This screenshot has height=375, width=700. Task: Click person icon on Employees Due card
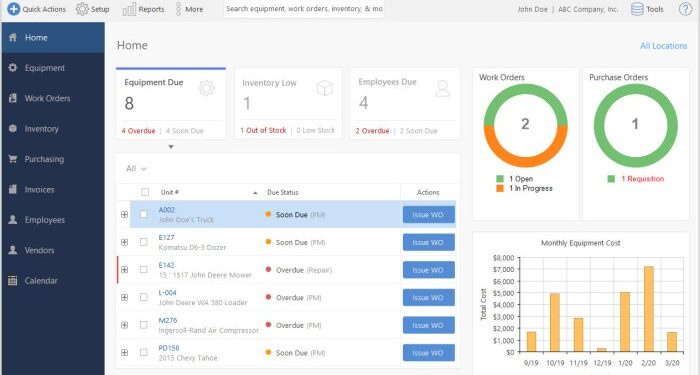pyautogui.click(x=442, y=88)
